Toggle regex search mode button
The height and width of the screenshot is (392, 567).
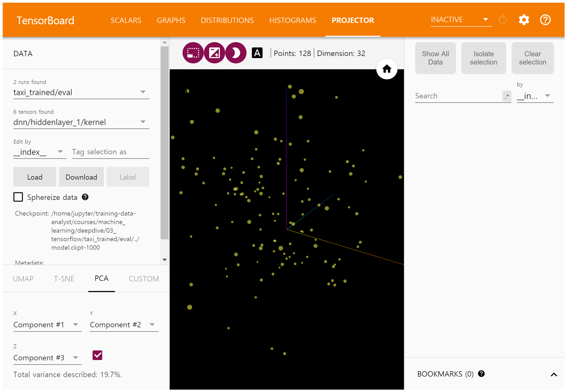tap(507, 96)
